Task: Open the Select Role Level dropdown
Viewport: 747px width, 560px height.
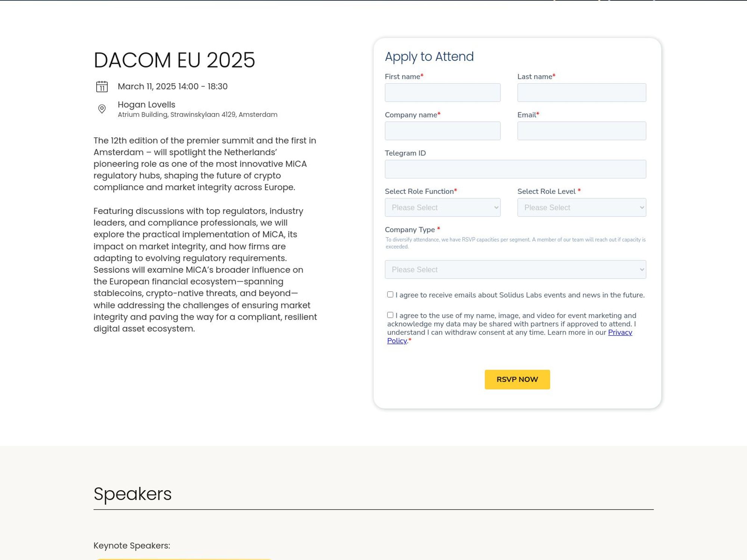Action: click(582, 207)
